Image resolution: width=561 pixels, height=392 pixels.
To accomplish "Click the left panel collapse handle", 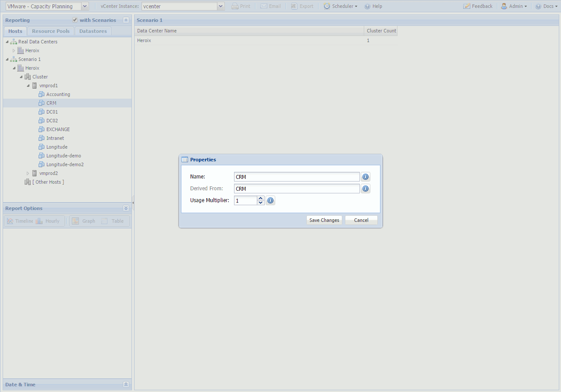I will pyautogui.click(x=133, y=203).
